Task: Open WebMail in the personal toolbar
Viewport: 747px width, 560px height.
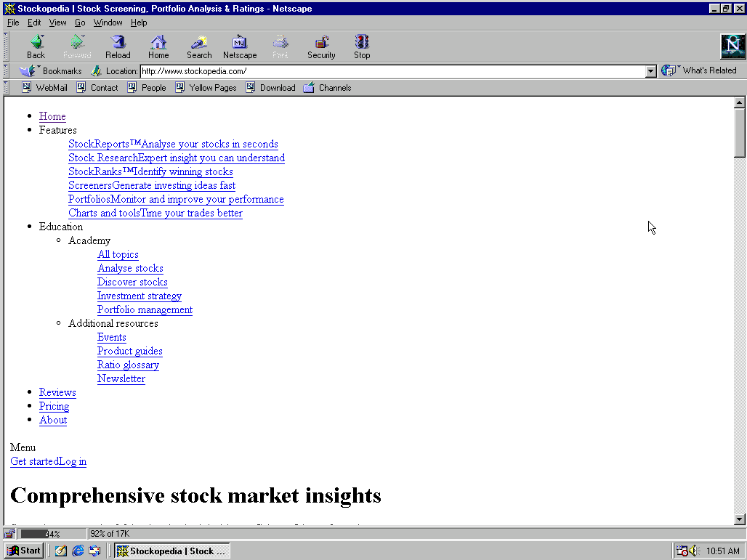Action: point(44,88)
